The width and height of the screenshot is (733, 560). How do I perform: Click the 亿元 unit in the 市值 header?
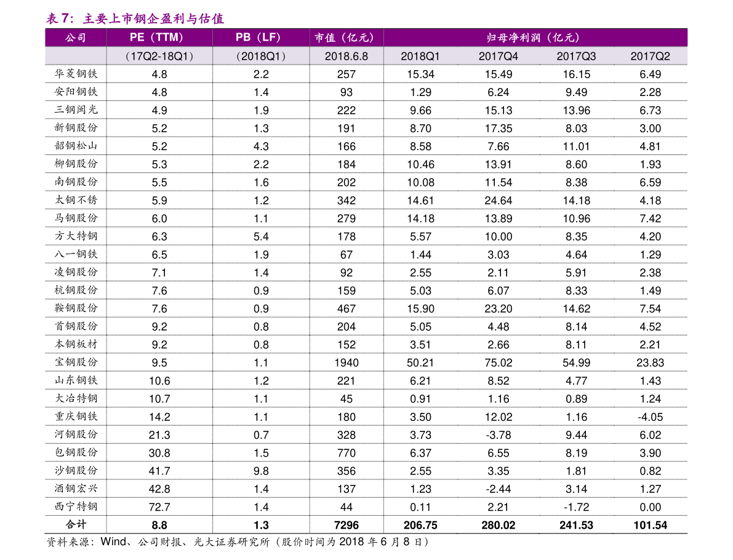pyautogui.click(x=358, y=38)
